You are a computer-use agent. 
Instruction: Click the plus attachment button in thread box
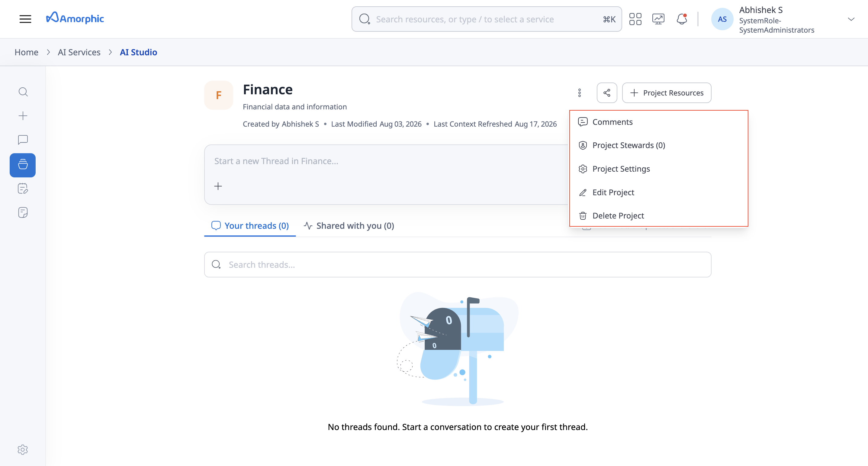coord(218,186)
